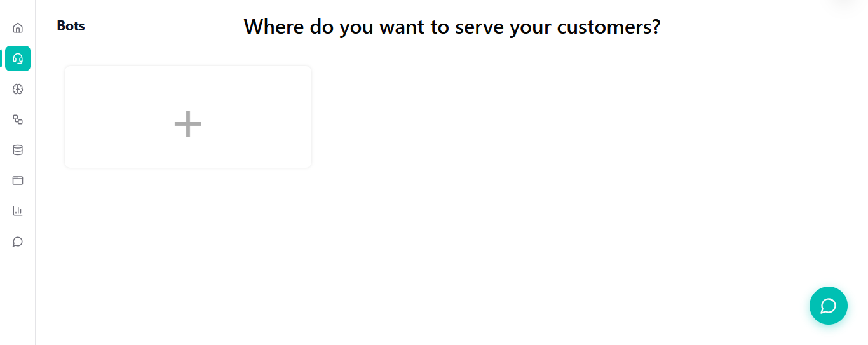Viewport: 868px width, 345px height.
Task: Click the gray plus sign
Action: pos(188,124)
